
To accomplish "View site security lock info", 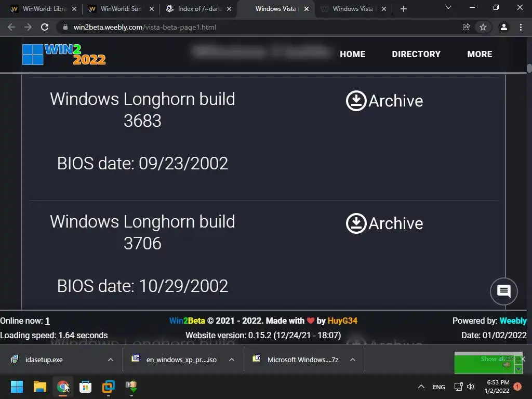I will pyautogui.click(x=65, y=27).
